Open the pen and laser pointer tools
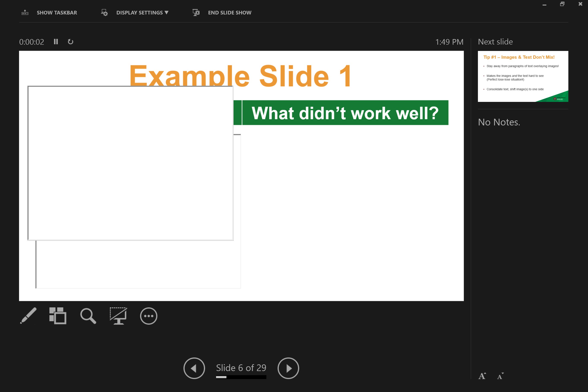Viewport: 588px width, 392px height. pyautogui.click(x=28, y=316)
